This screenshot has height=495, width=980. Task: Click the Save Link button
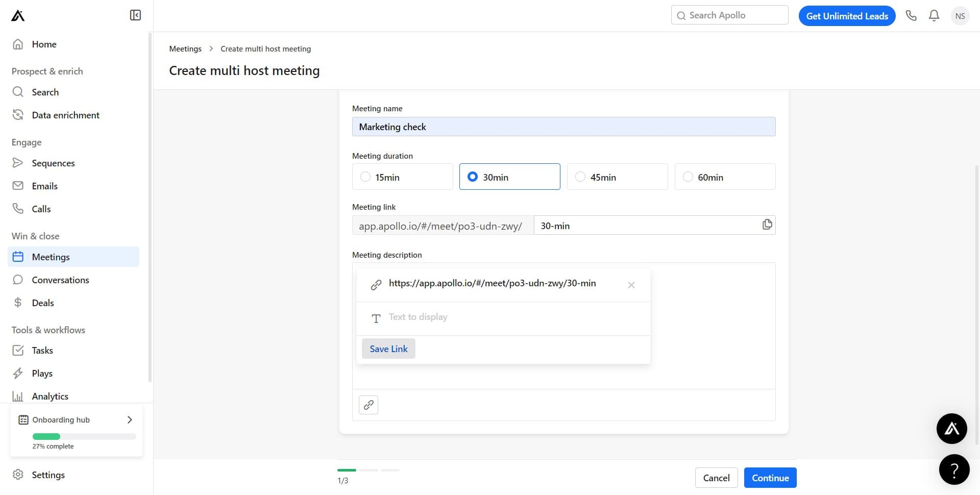(x=388, y=349)
